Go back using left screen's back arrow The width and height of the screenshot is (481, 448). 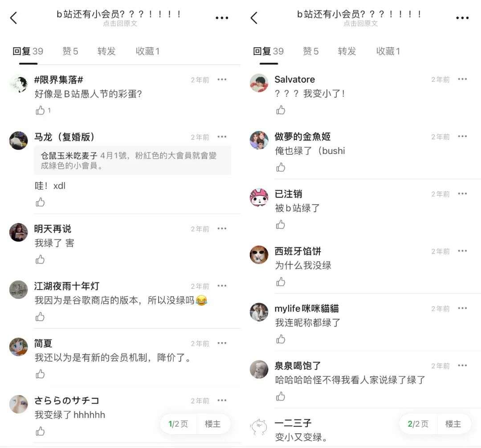tap(13, 18)
